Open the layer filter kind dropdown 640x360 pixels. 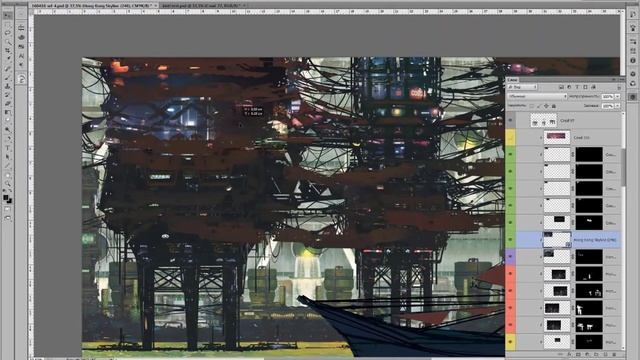(522, 87)
